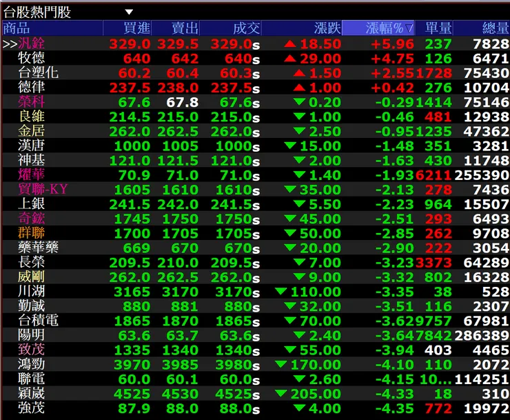
Task: Select the 良維 stock name
Action: (31, 117)
